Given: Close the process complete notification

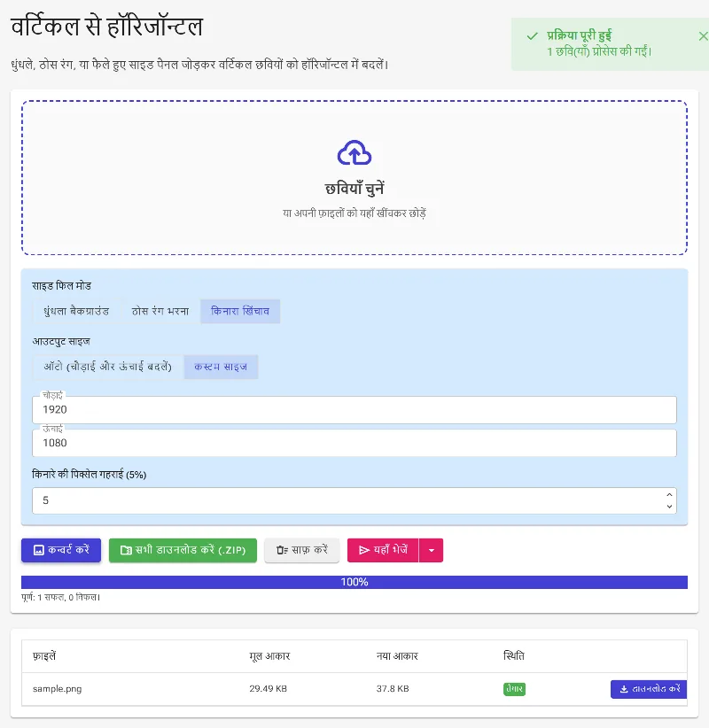Looking at the screenshot, I should pyautogui.click(x=703, y=36).
